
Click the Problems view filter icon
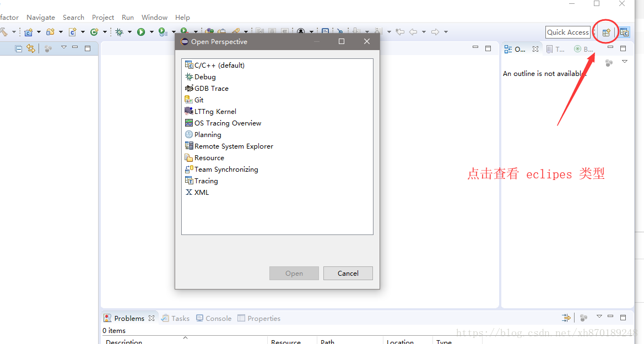pyautogui.click(x=566, y=318)
